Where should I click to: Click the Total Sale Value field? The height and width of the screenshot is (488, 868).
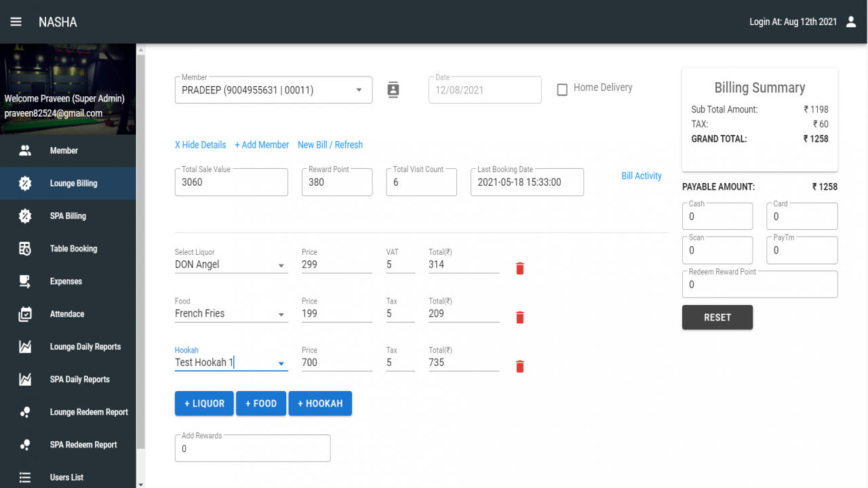231,182
